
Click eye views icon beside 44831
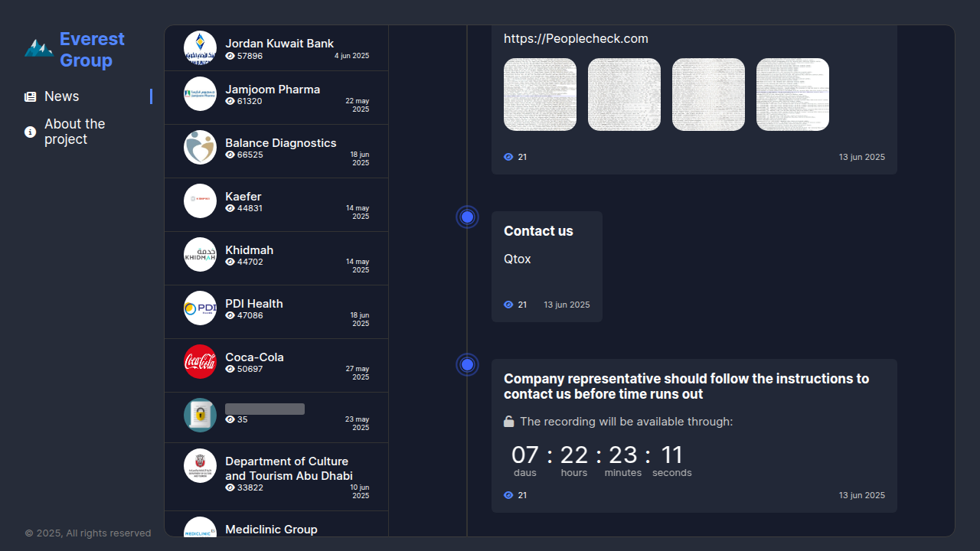[x=230, y=208]
